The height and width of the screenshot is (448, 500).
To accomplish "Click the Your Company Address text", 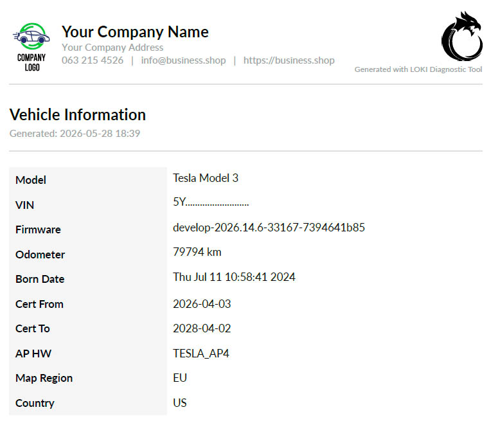I will point(112,48).
